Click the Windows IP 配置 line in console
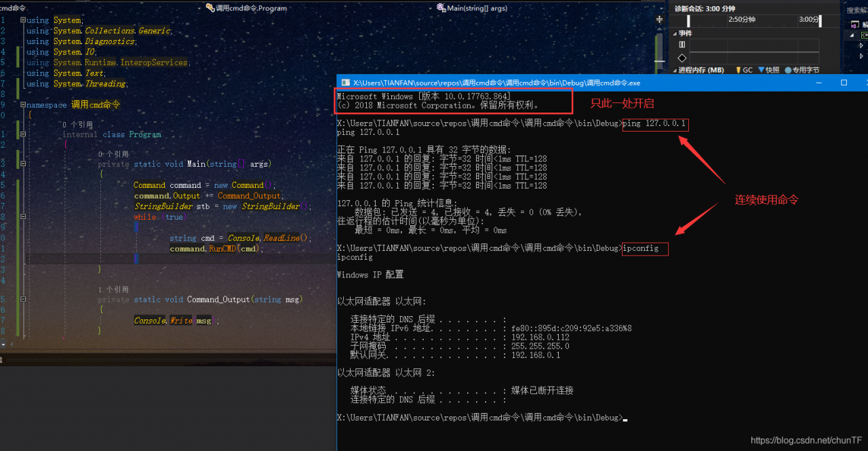Image resolution: width=868 pixels, height=451 pixels. 370,275
